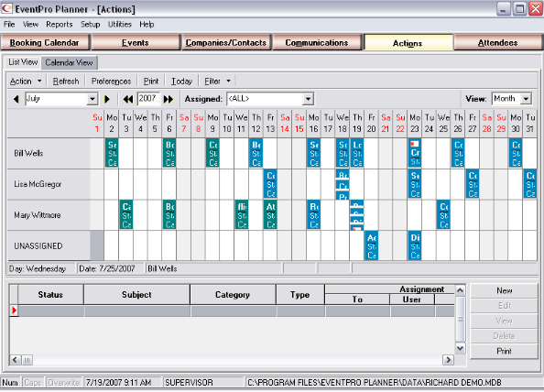The image size is (544, 392).
Task: Jump forward one year double arrow
Action: (x=169, y=99)
